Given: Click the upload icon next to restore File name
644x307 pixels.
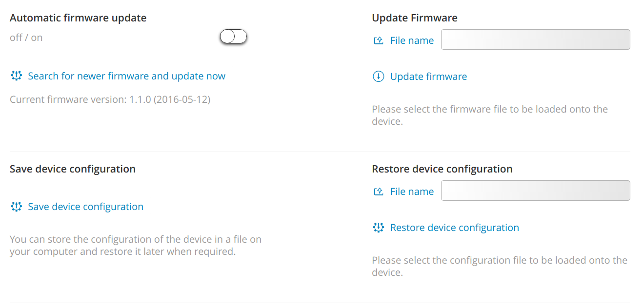Looking at the screenshot, I should point(378,192).
